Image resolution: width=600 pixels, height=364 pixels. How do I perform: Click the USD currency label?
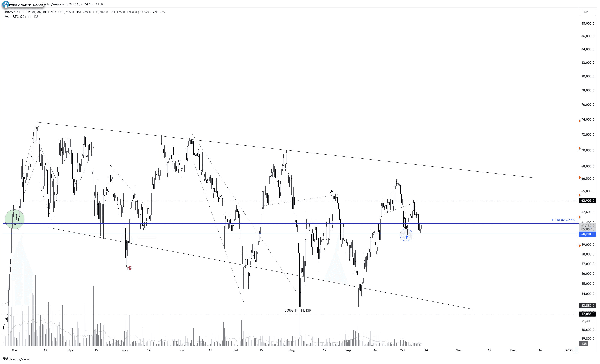tap(585, 12)
